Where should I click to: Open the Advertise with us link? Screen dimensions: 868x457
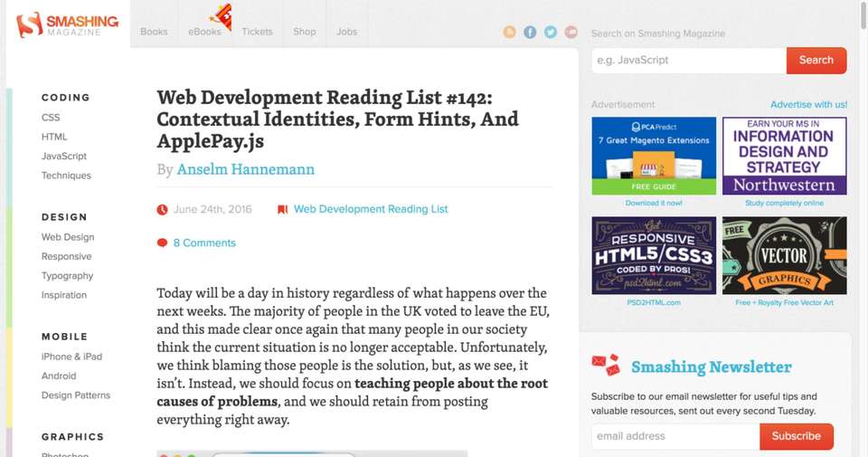click(808, 104)
